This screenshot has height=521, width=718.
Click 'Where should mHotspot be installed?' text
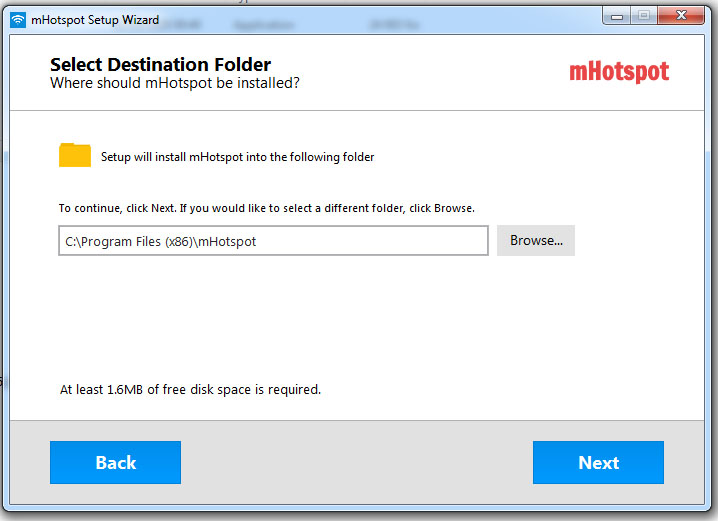(174, 83)
